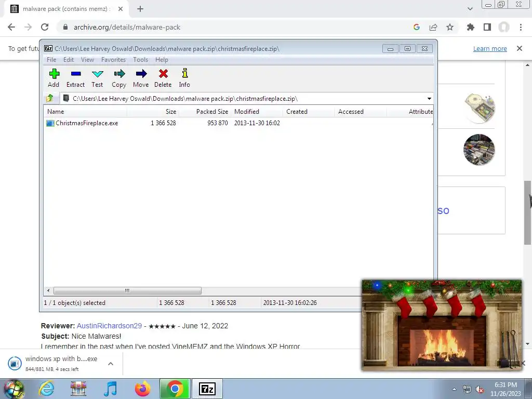Click the Add button in 7-Zip toolbar
532x399 pixels.
coord(54,78)
